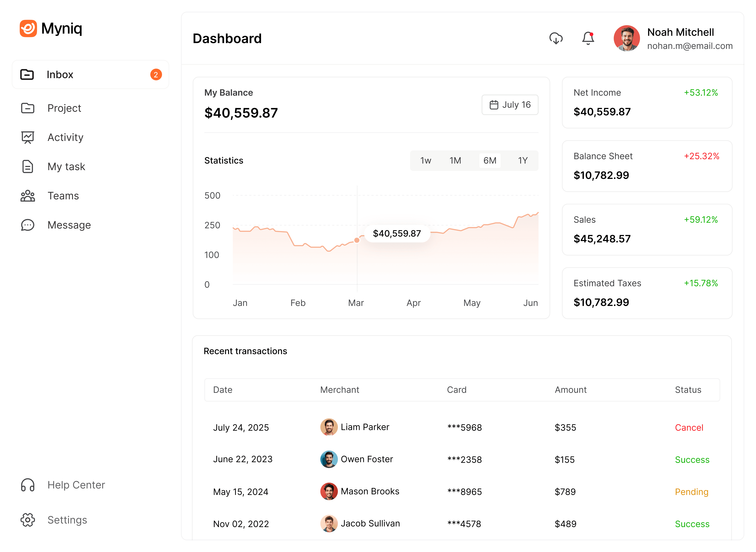Open the July 16 date picker
The height and width of the screenshot is (552, 756).
point(510,105)
